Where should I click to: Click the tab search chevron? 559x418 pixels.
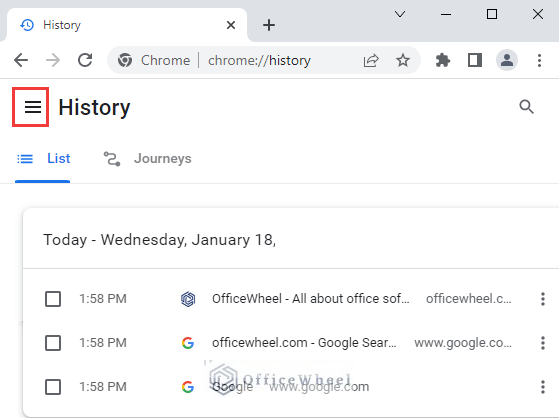400,14
